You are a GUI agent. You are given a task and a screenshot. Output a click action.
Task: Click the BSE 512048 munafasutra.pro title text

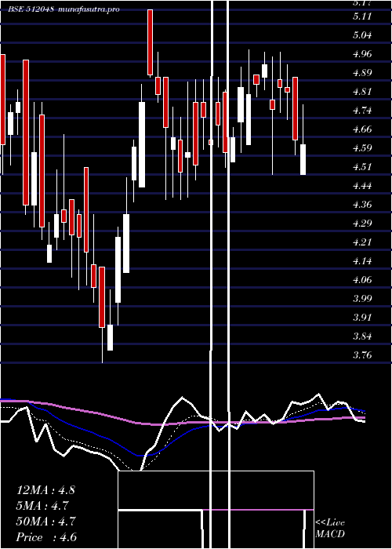[x=64, y=9]
